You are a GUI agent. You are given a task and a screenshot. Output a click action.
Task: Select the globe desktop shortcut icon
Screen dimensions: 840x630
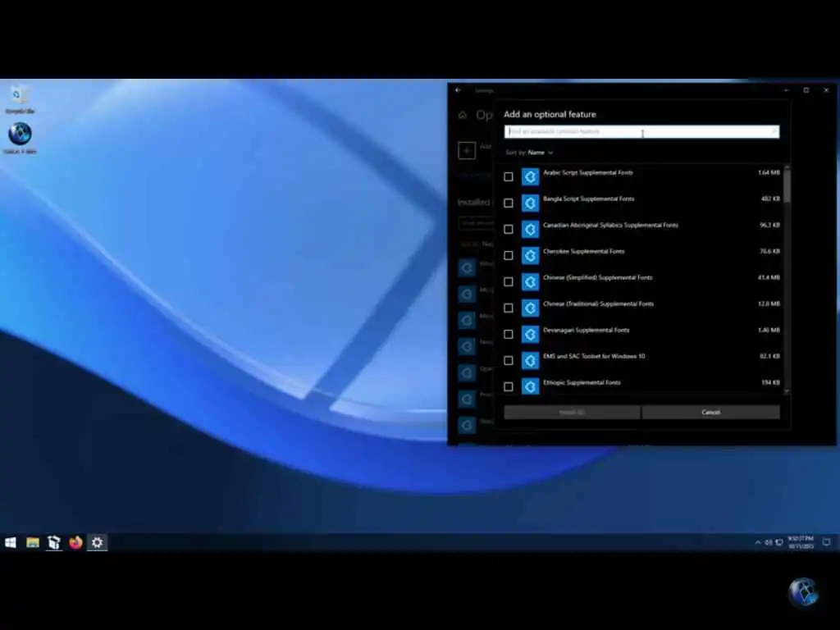coord(20,138)
